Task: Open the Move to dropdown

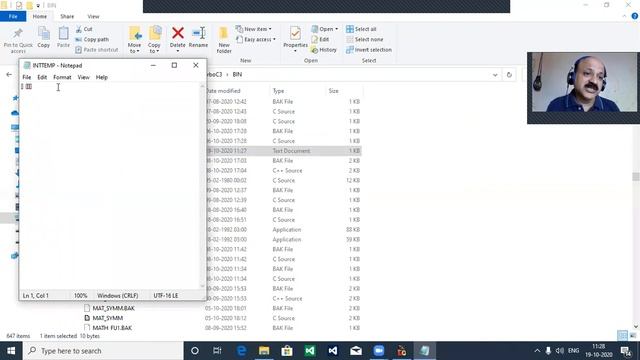Action: pyautogui.click(x=134, y=40)
